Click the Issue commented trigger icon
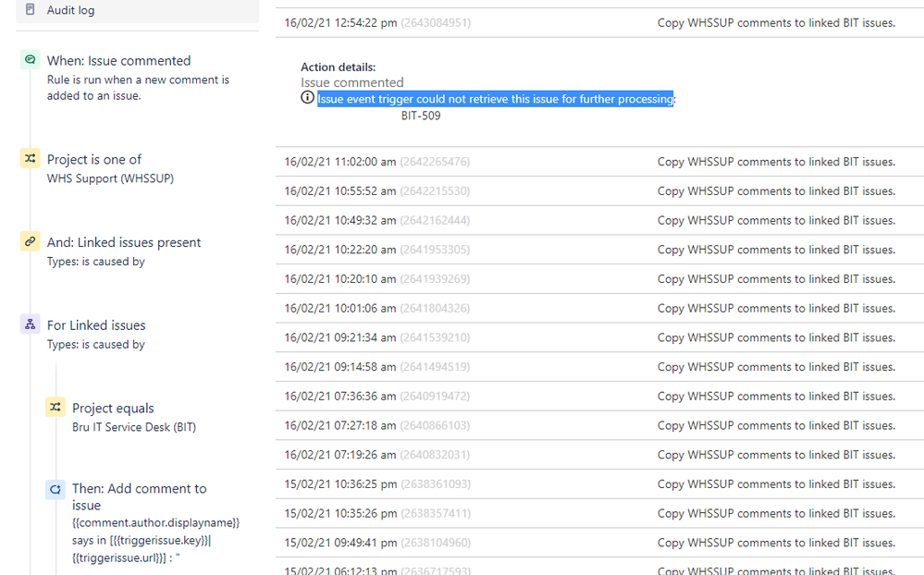 30,59
